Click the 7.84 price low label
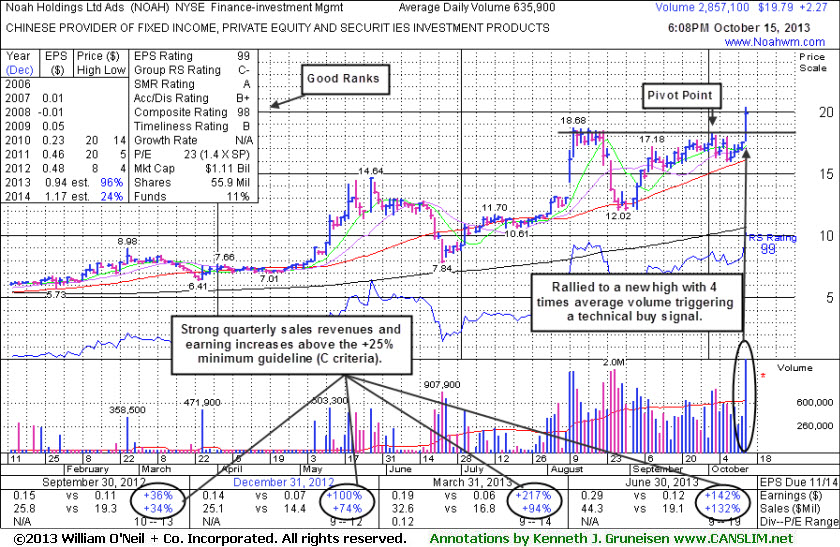 coord(442,268)
